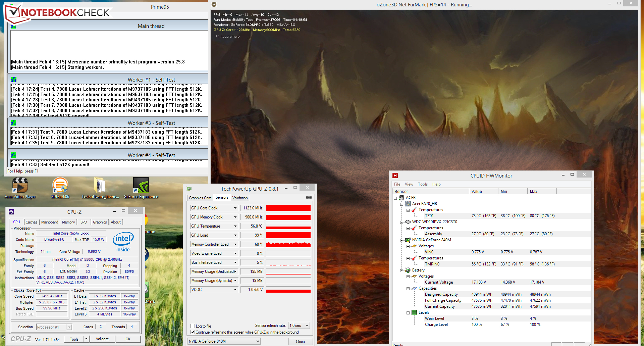
Task: Click the Core Speed value field in CPU-Z
Action: click(x=52, y=296)
